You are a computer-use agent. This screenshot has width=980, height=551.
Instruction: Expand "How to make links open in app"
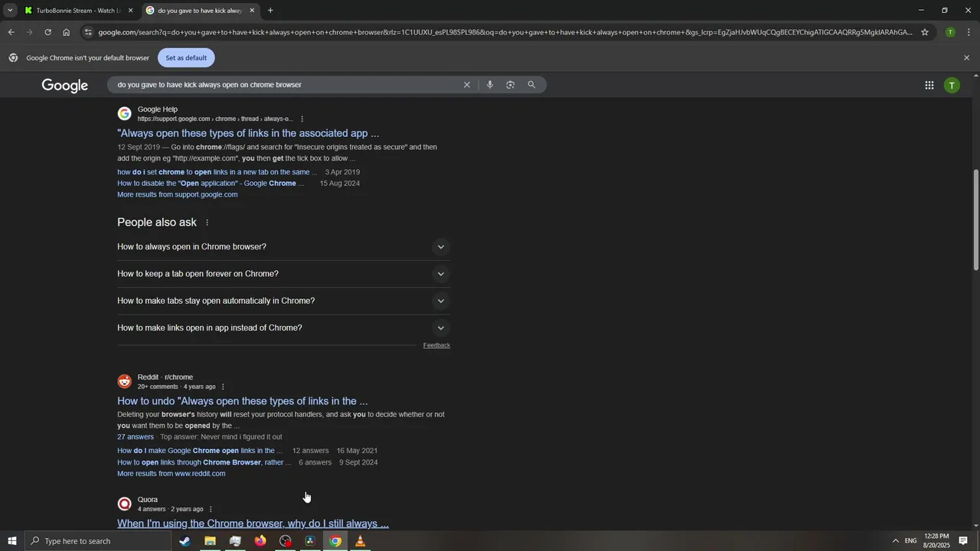(283, 328)
